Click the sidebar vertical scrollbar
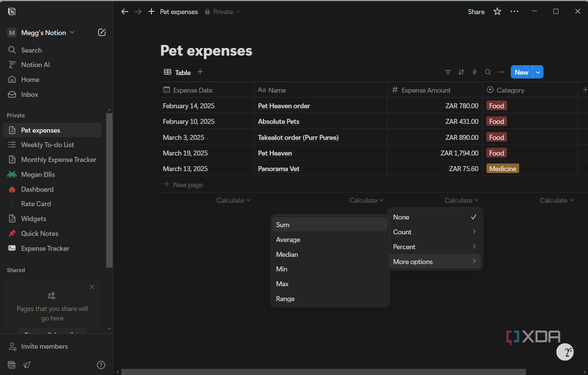 click(109, 190)
